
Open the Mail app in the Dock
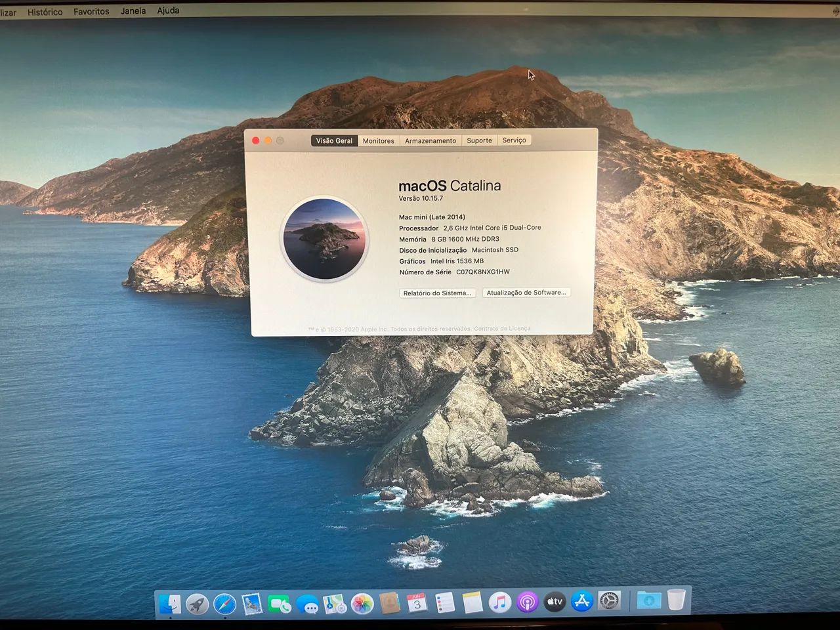[252, 602]
